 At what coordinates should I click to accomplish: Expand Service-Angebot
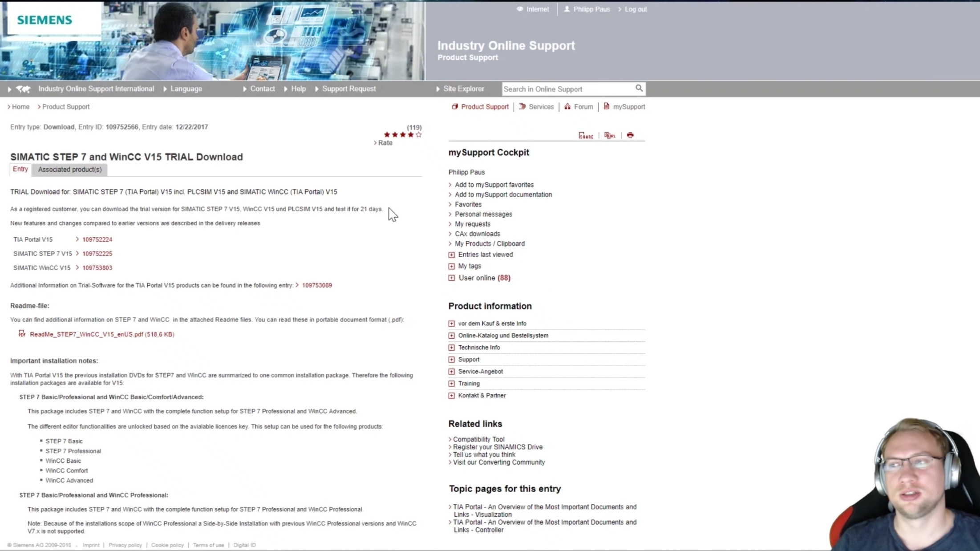[451, 372]
